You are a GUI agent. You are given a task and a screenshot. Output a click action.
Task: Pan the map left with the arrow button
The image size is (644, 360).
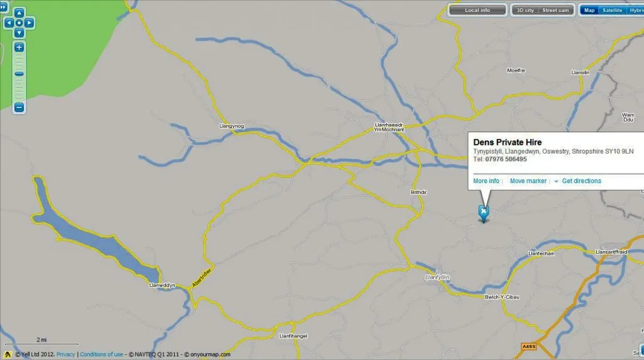[x=9, y=23]
